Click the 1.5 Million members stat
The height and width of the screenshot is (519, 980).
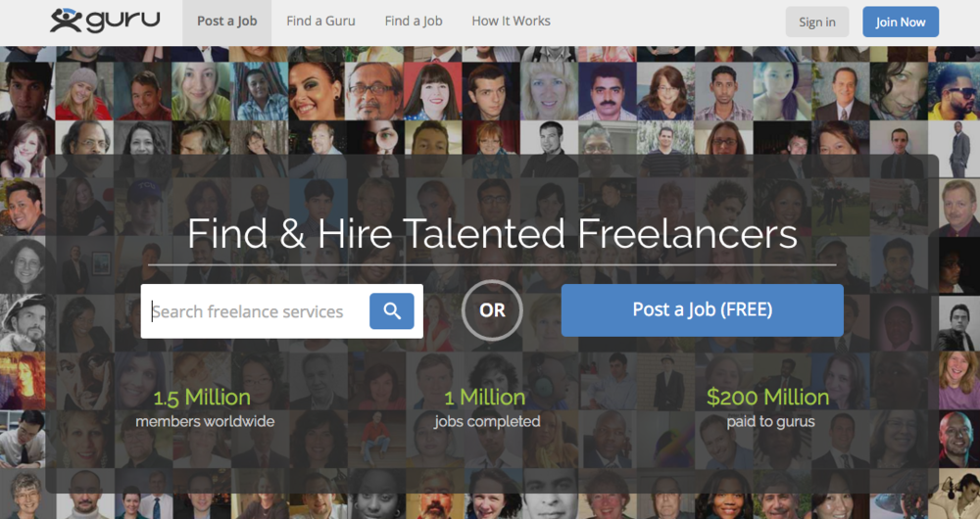205,408
